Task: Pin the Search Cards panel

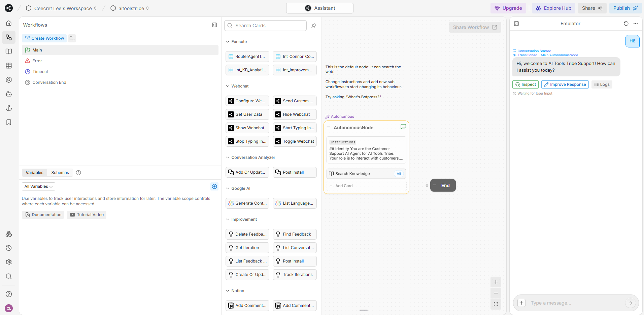Action: [313, 25]
